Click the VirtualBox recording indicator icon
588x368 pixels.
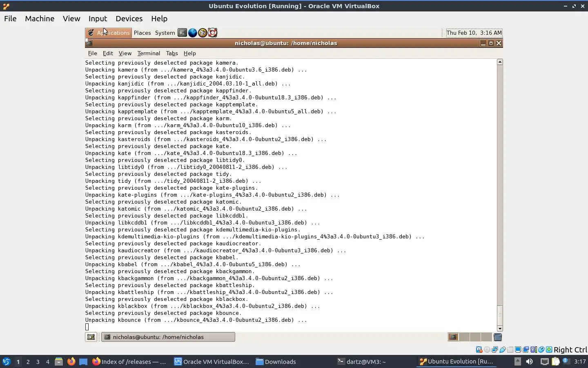(x=526, y=350)
